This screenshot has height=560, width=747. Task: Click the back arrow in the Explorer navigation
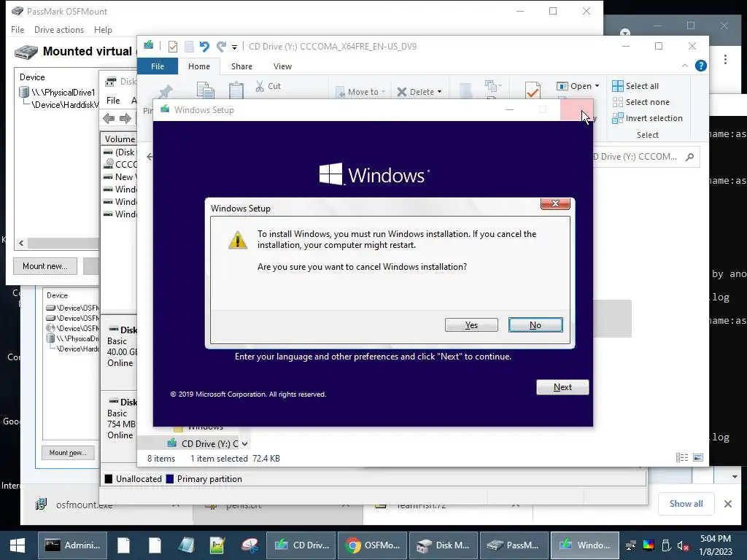[x=150, y=157]
